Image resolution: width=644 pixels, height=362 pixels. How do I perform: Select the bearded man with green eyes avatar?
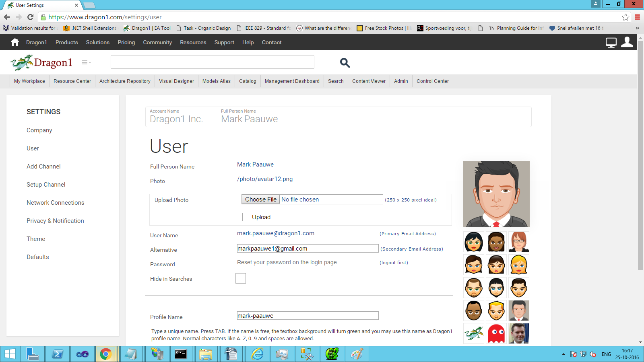point(474,287)
